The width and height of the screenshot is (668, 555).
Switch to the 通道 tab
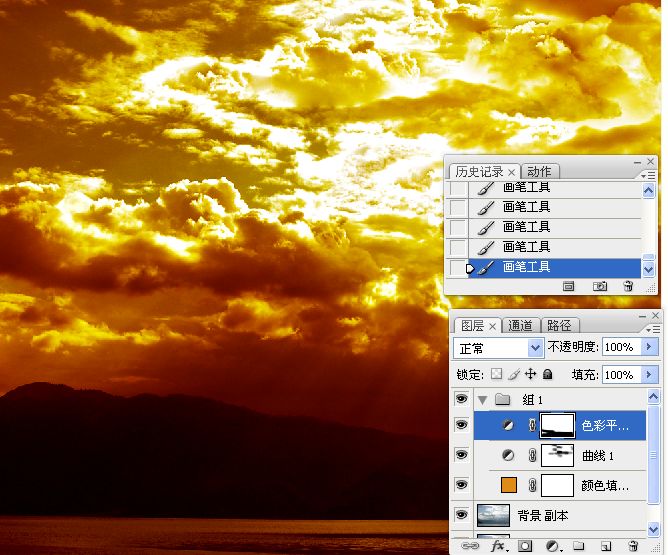click(520, 326)
